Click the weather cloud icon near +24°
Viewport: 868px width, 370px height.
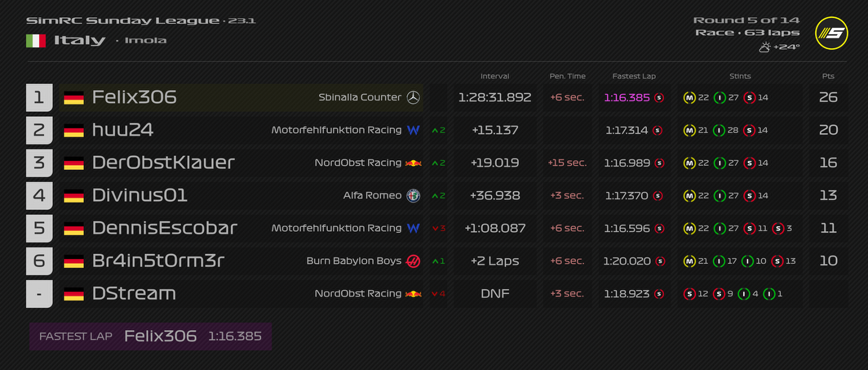[764, 47]
